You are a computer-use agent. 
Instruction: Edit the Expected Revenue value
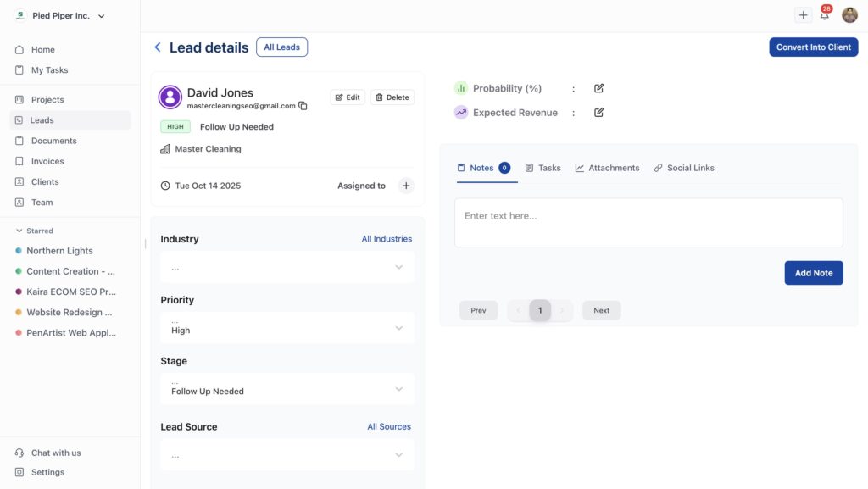click(x=598, y=113)
